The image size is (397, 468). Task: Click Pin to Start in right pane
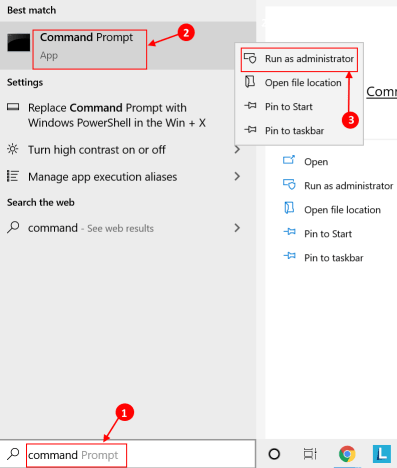coord(328,234)
